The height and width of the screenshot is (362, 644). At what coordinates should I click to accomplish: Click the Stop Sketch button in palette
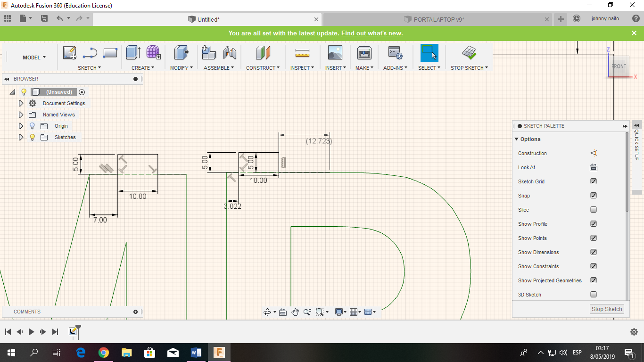pyautogui.click(x=607, y=309)
